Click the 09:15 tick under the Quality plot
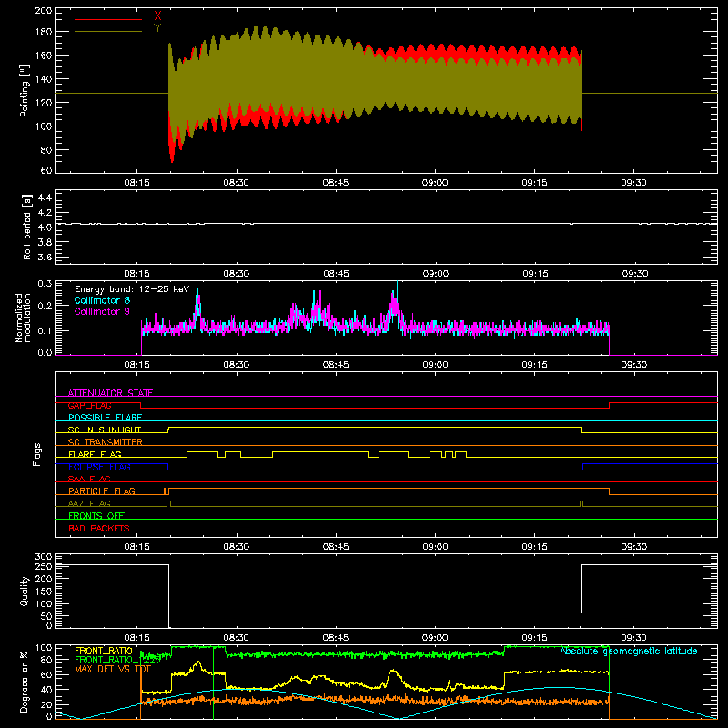This screenshot has width=728, height=728. [x=534, y=638]
